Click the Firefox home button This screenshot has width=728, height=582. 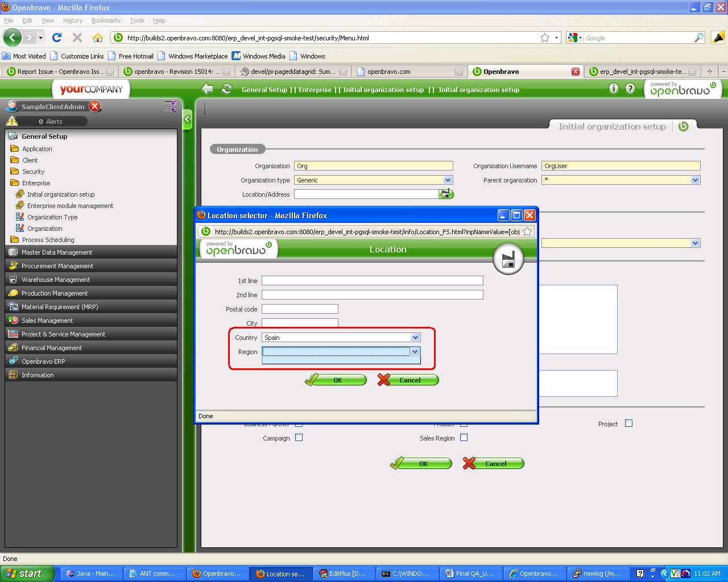click(98, 38)
